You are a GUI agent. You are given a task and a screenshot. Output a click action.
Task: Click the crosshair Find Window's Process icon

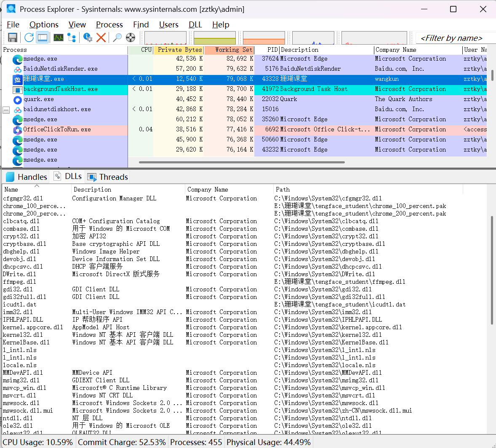point(131,37)
